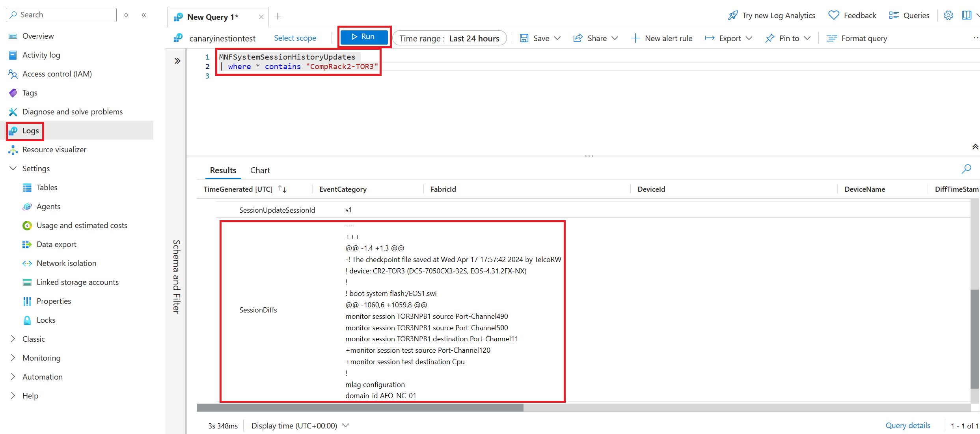Click the horizontal results scrollbar

[x=360, y=407]
